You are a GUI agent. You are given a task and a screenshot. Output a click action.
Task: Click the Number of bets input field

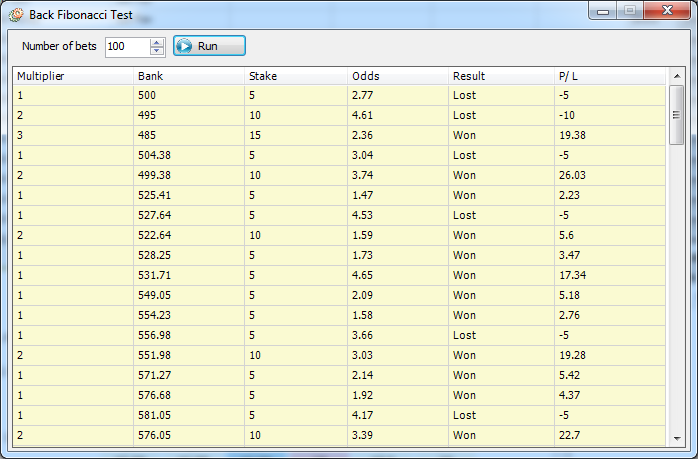tap(127, 47)
